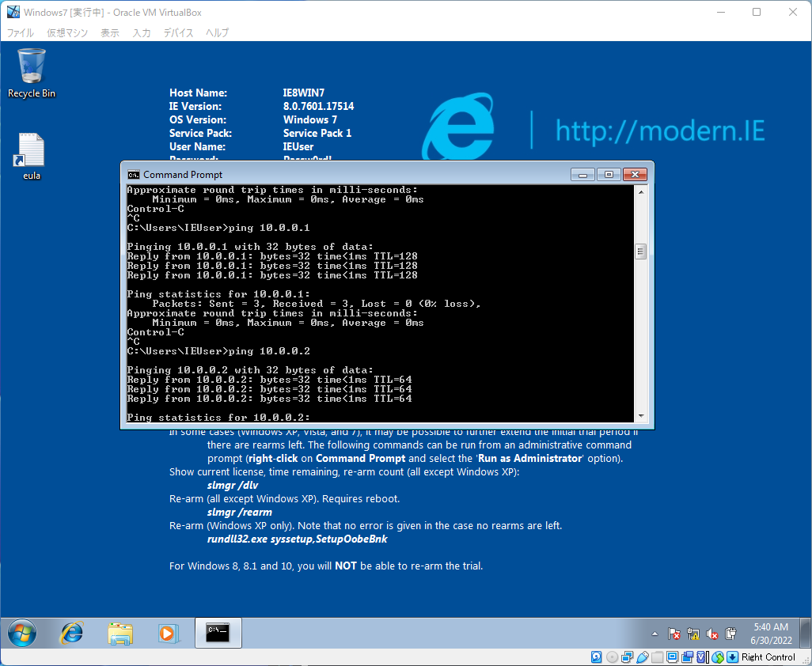The image size is (812, 666).
Task: Open the デバイス menu
Action: click(x=178, y=32)
